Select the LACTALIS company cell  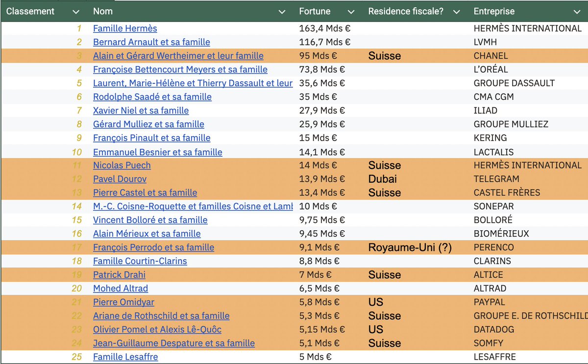coord(493,152)
